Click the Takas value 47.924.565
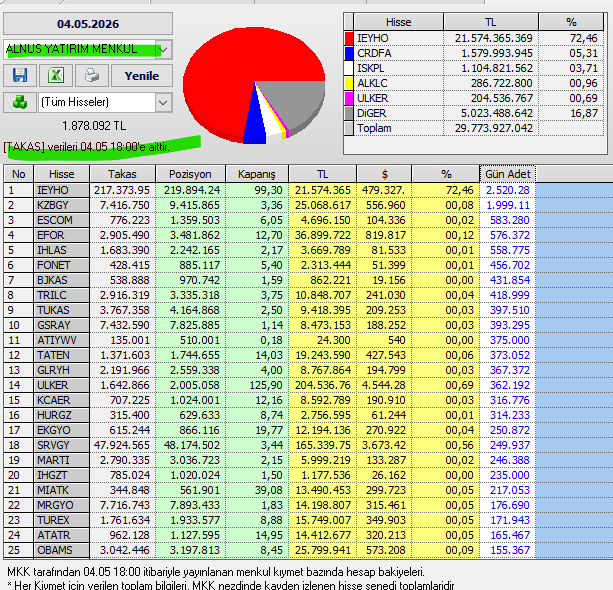 [122, 445]
